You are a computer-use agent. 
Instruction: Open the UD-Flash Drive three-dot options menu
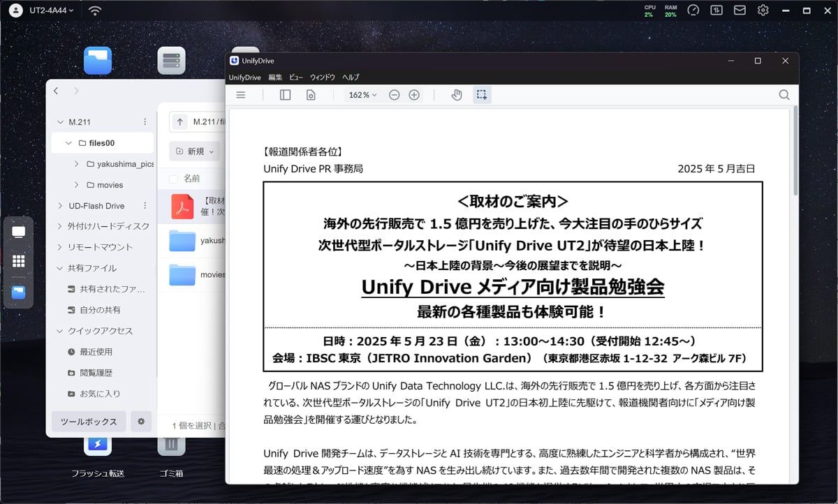click(x=145, y=206)
